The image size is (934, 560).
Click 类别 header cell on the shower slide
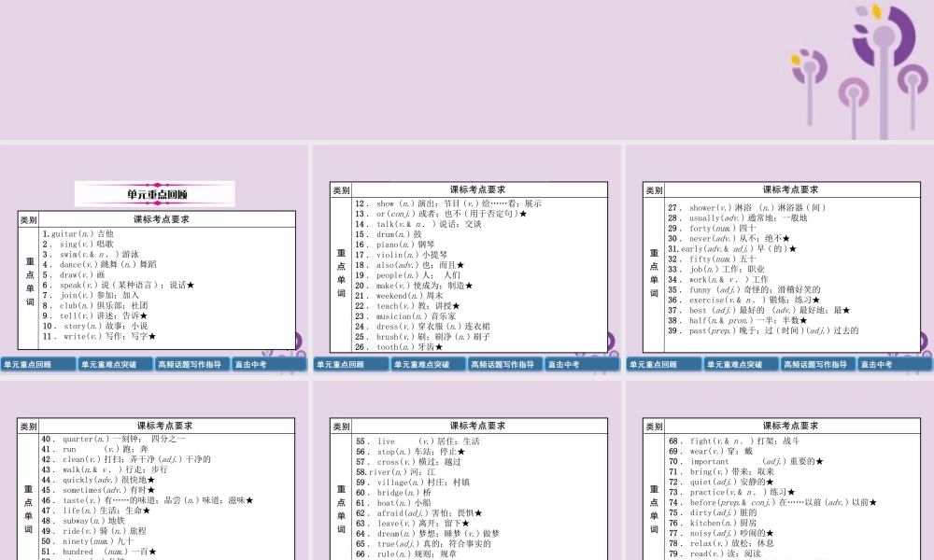tap(654, 190)
